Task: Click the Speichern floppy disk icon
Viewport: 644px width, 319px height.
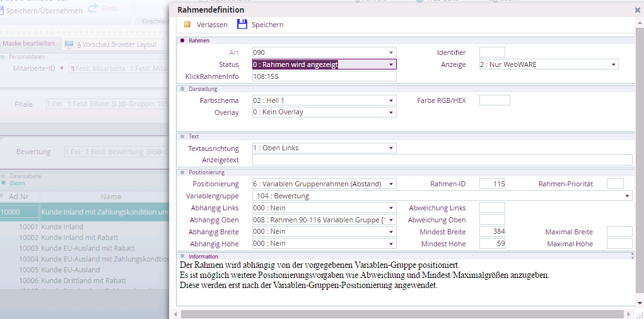Action: coord(242,25)
